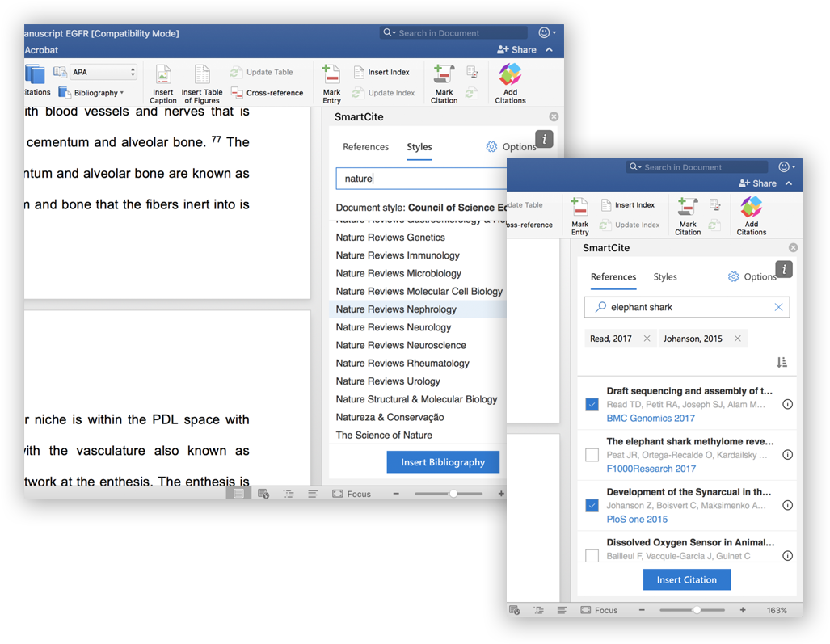Viewport: 830px width, 644px height.
Task: Open Bibliography dropdown in ribbon
Action: tap(91, 93)
